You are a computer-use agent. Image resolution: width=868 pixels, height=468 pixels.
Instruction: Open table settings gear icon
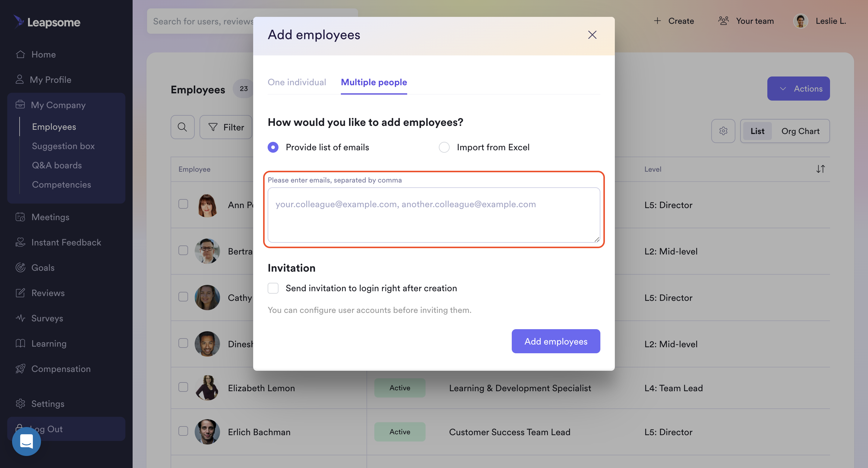tap(723, 131)
